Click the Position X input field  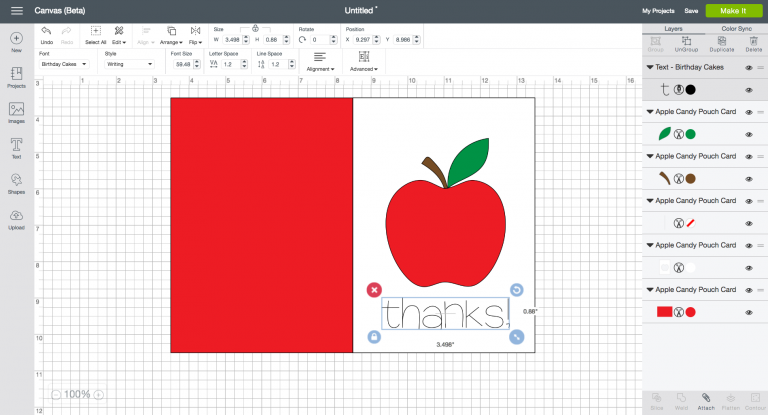click(x=363, y=40)
